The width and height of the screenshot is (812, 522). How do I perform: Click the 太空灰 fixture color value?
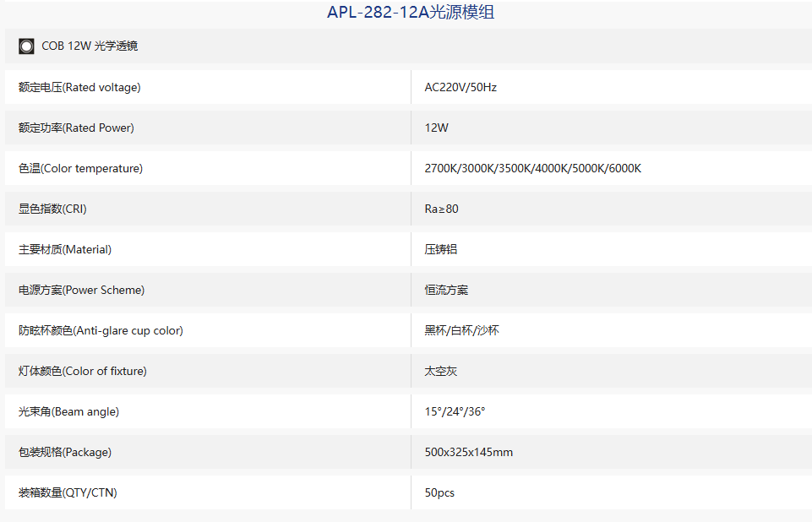pyautogui.click(x=441, y=372)
